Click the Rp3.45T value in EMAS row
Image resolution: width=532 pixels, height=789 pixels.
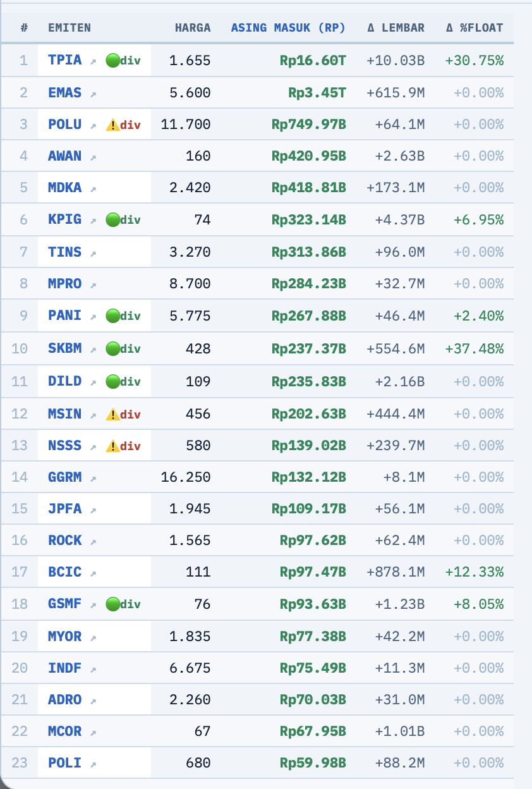click(x=317, y=92)
